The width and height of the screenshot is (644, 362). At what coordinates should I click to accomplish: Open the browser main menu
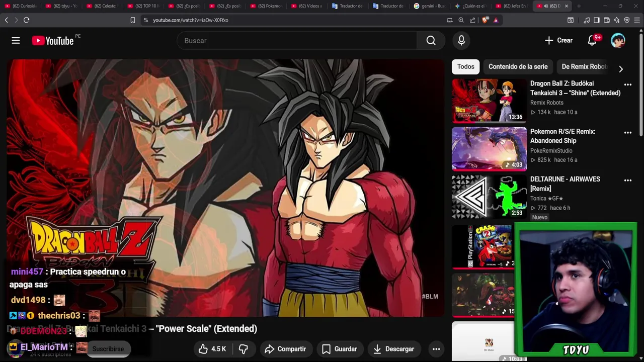click(637, 20)
